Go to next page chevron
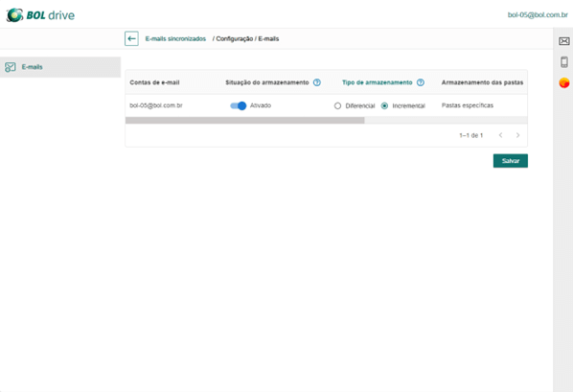 pyautogui.click(x=517, y=135)
